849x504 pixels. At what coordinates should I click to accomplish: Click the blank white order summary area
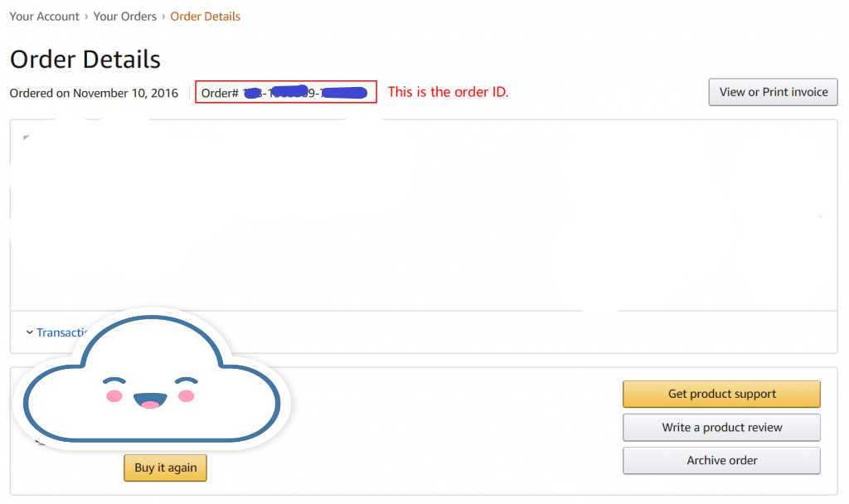pyautogui.click(x=423, y=216)
